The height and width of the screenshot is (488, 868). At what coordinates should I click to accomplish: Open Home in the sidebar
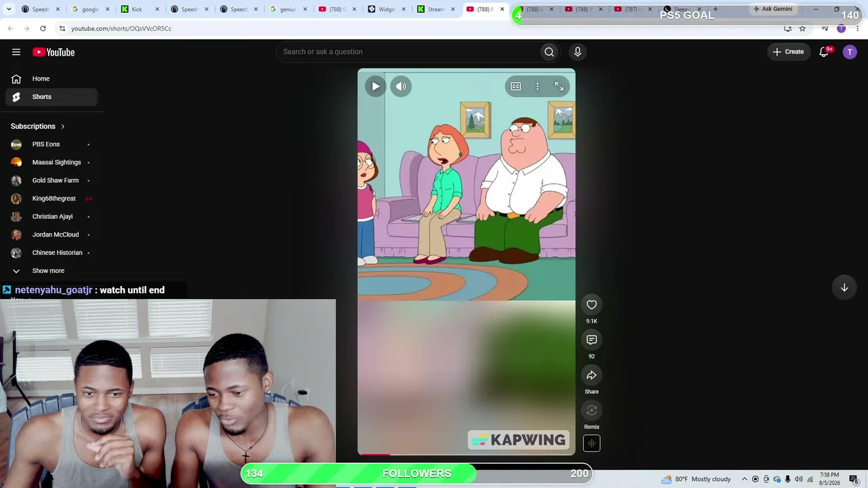pyautogui.click(x=52, y=79)
